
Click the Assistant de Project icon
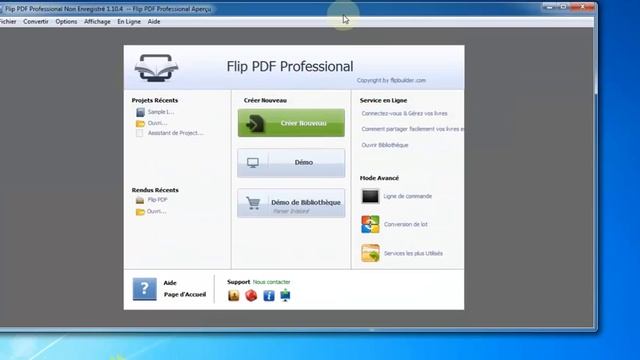click(140, 133)
